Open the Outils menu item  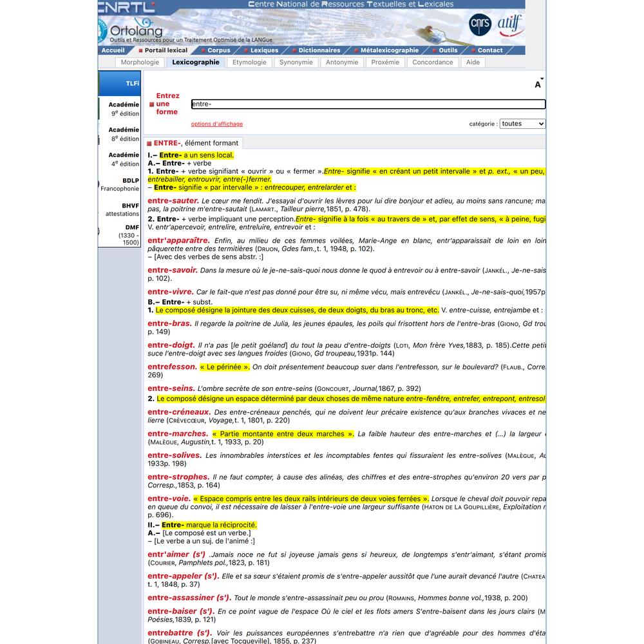click(448, 50)
